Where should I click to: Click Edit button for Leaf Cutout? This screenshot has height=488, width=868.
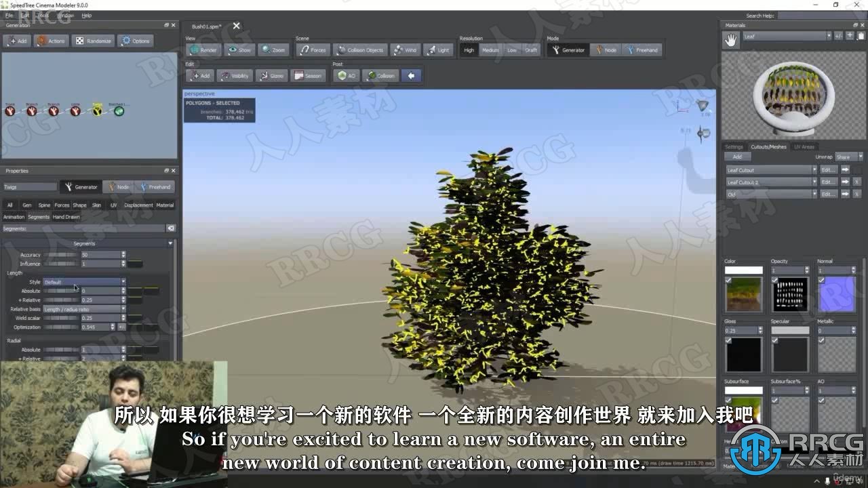coord(828,170)
